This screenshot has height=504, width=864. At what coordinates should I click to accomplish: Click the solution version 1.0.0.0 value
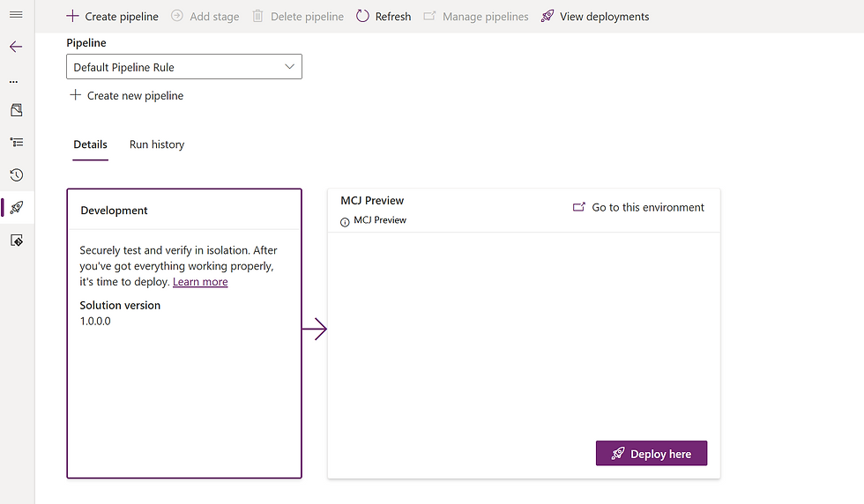tap(95, 321)
